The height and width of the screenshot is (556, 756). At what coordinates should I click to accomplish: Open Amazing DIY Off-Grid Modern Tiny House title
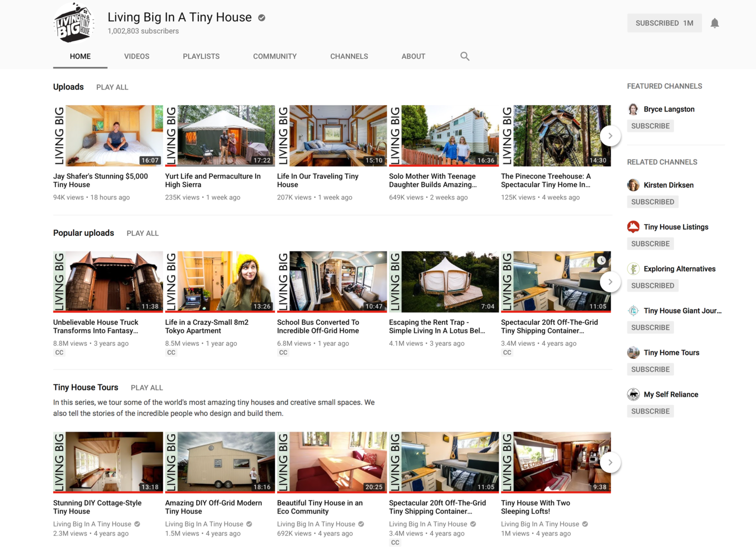213,507
